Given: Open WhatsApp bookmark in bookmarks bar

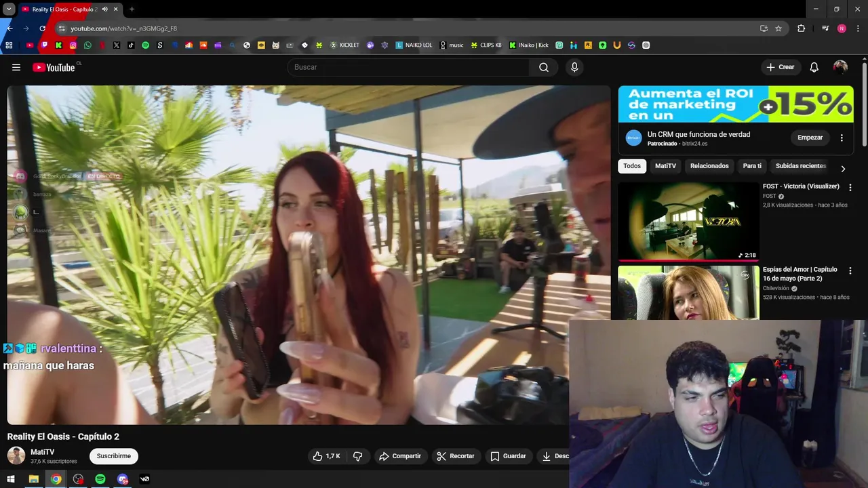Looking at the screenshot, I should click(87, 45).
